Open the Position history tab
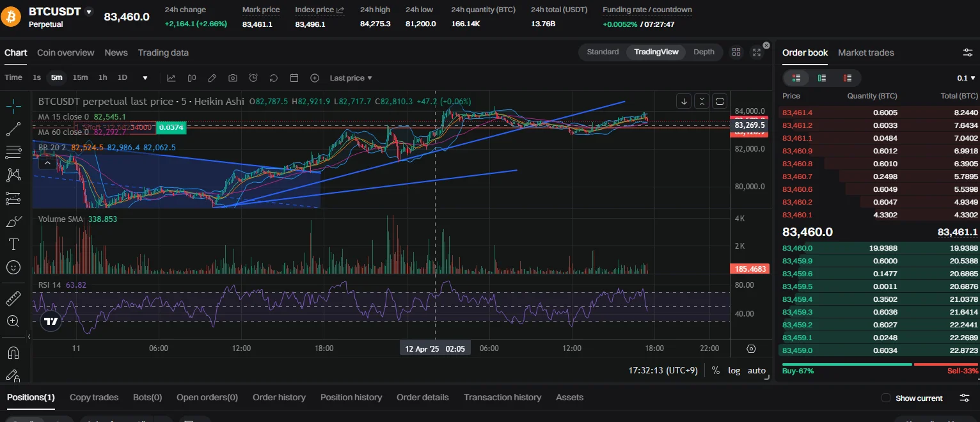The height and width of the screenshot is (422, 980). [351, 398]
